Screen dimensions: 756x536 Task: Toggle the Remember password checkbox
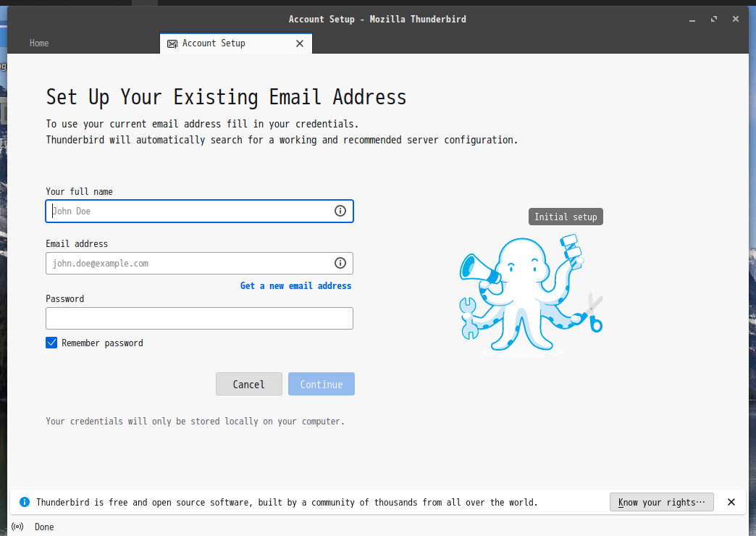click(x=51, y=343)
